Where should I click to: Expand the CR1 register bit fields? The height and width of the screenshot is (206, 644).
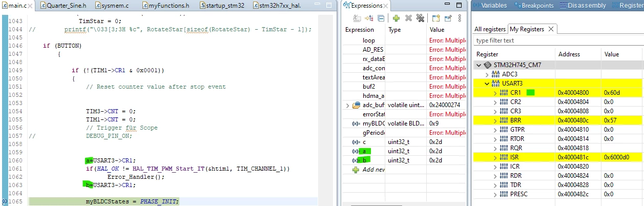coord(495,93)
